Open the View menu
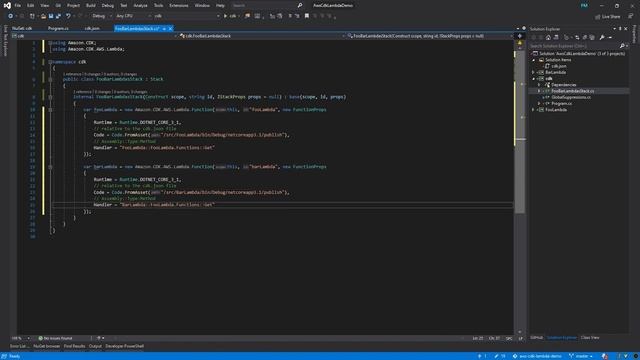Viewport: 640px width, 360px height. point(44,6)
